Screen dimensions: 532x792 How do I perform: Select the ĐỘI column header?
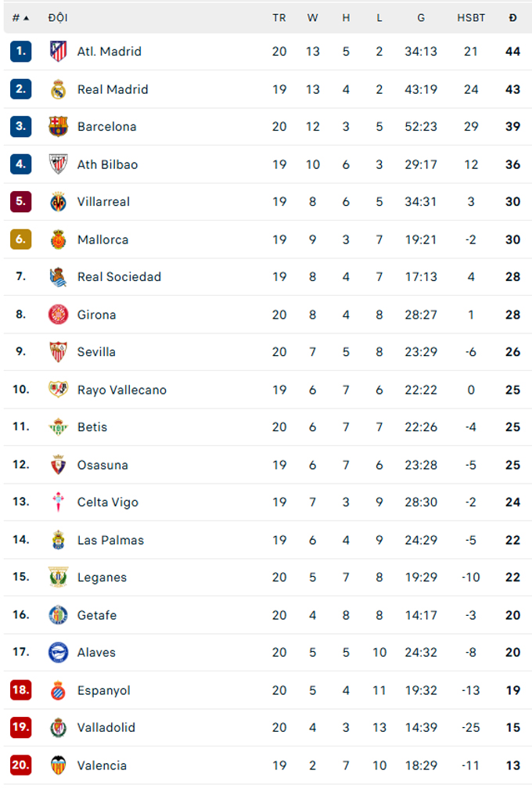tap(58, 18)
